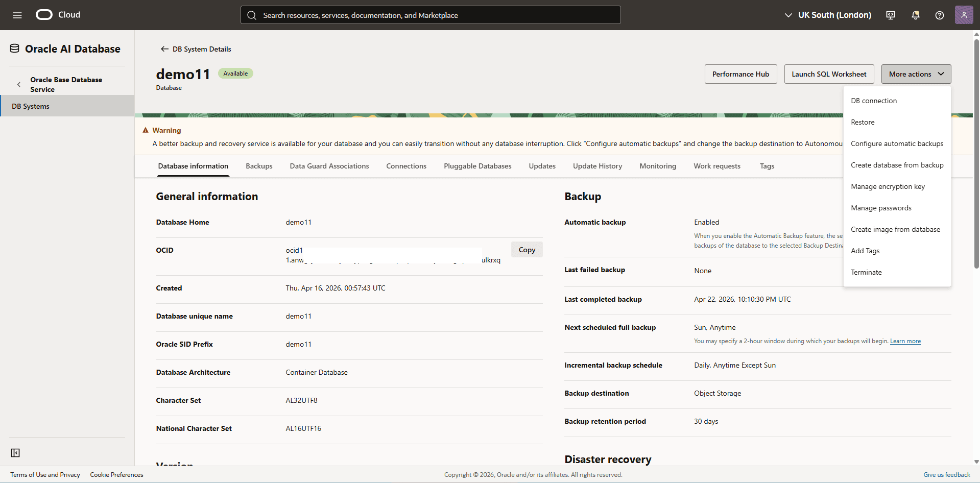Focus the search resources input field
The height and width of the screenshot is (483, 980).
(x=431, y=15)
